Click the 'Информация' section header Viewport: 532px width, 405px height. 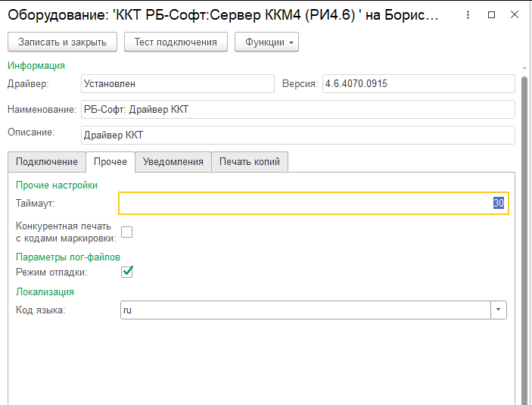[x=36, y=66]
